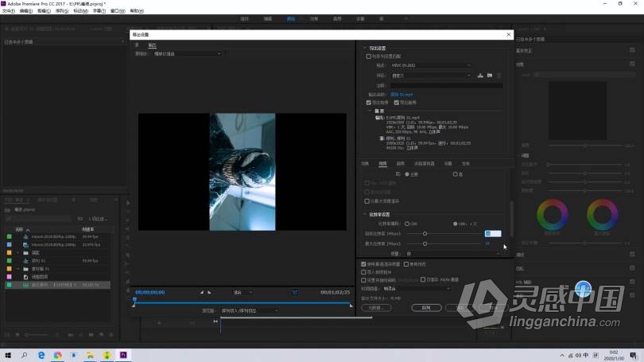Toggle the aspect ratio correction icon under preview
Image resolution: width=644 pixels, height=362 pixels.
coord(295,293)
